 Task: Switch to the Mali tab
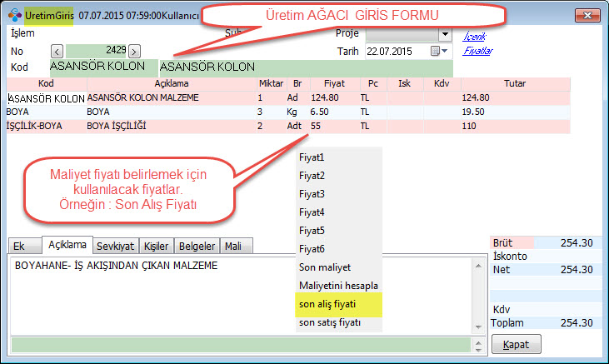point(236,246)
